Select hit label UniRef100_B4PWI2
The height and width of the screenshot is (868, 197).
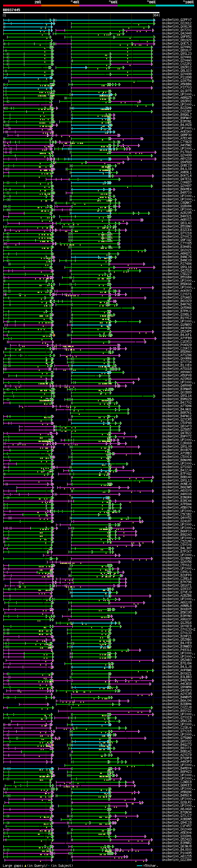[177, 416]
